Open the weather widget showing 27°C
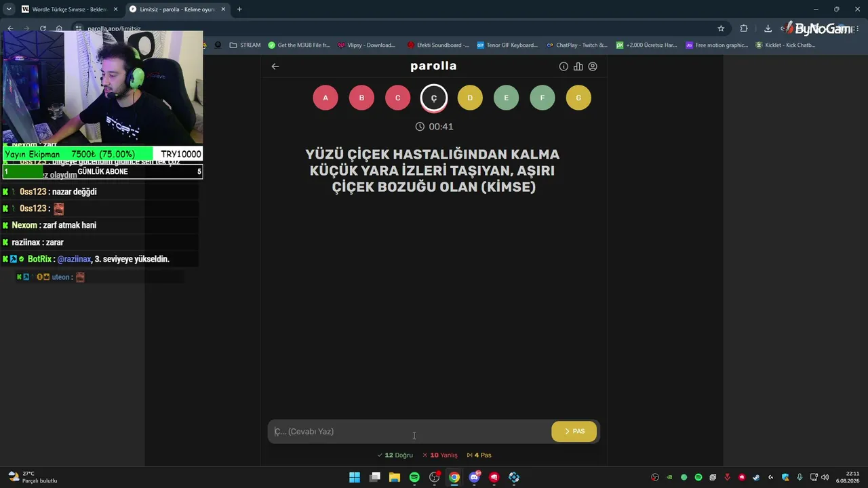 coord(32,477)
